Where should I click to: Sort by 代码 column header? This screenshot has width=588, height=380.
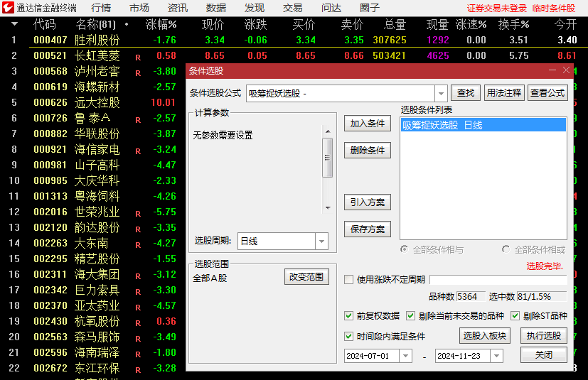[45, 25]
